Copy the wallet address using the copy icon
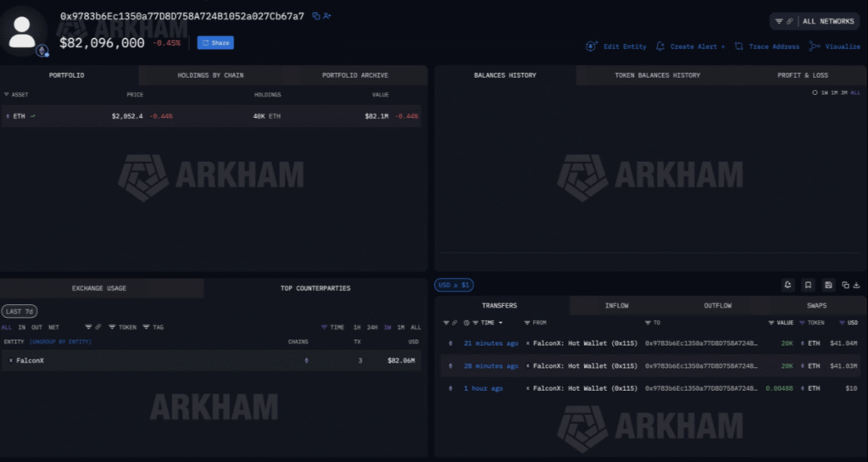 point(316,16)
